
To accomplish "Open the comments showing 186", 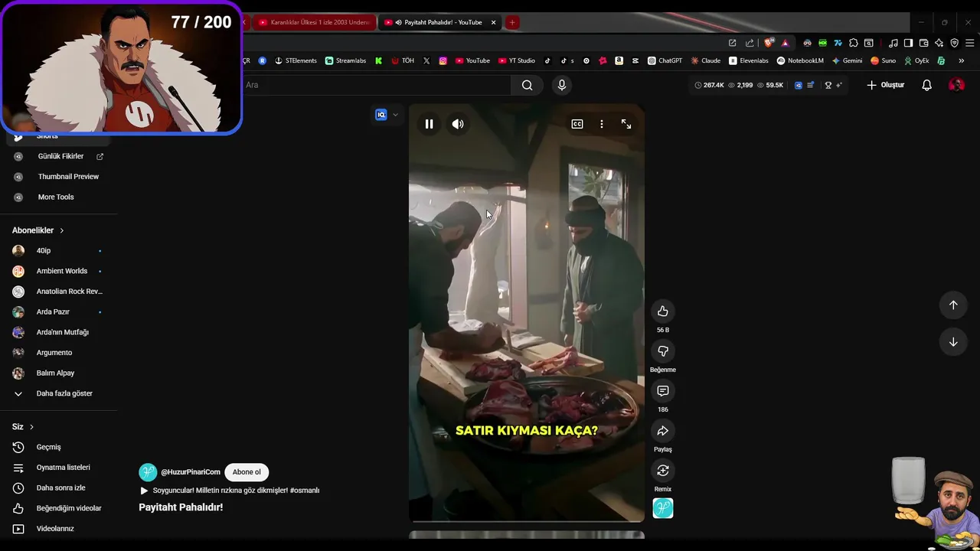I will tap(663, 391).
